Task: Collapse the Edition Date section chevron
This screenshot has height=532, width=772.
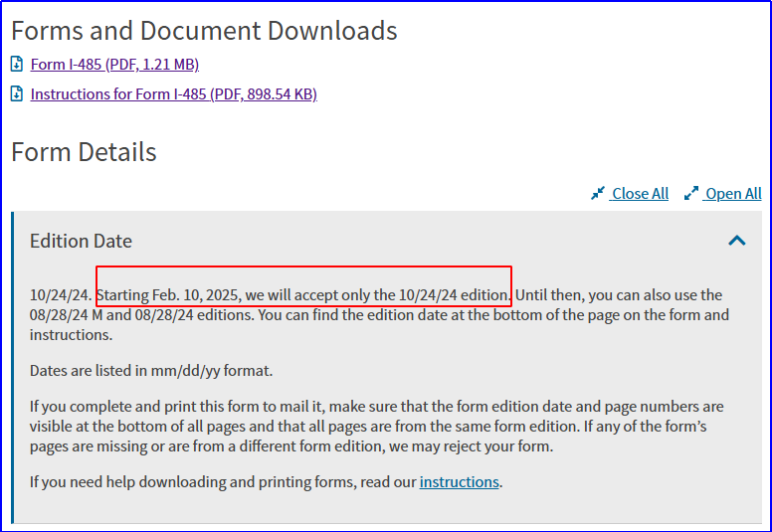Action: point(737,241)
